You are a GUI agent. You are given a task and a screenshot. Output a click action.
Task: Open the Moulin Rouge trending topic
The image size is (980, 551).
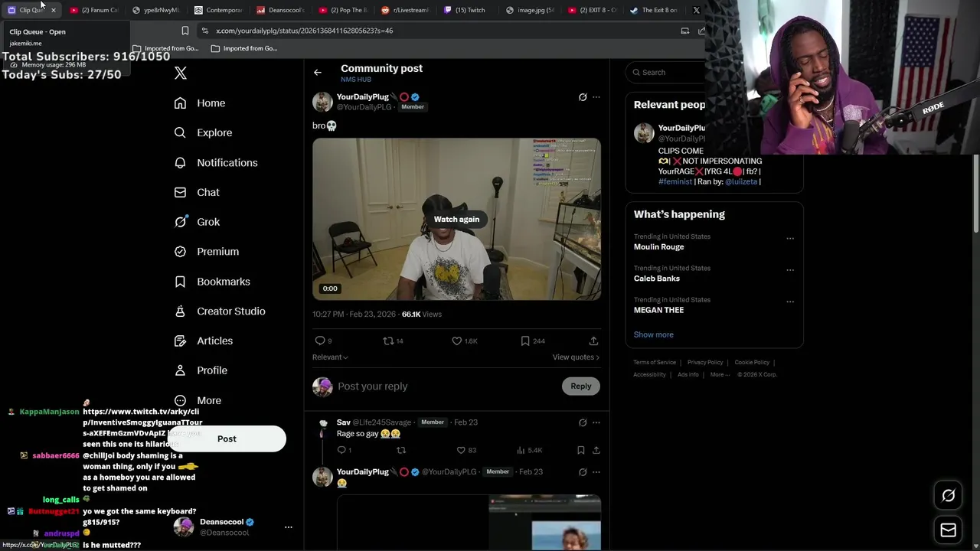pyautogui.click(x=658, y=247)
